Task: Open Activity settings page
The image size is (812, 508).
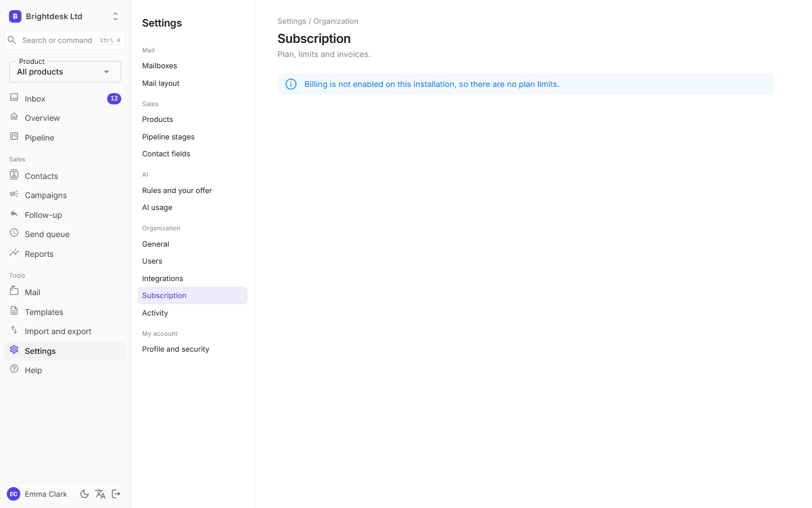Action: tap(192, 313)
